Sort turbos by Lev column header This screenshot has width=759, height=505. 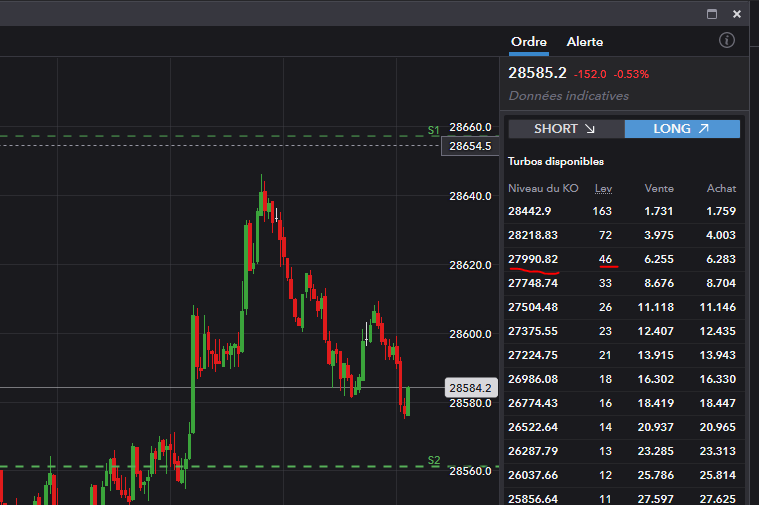[x=603, y=188]
